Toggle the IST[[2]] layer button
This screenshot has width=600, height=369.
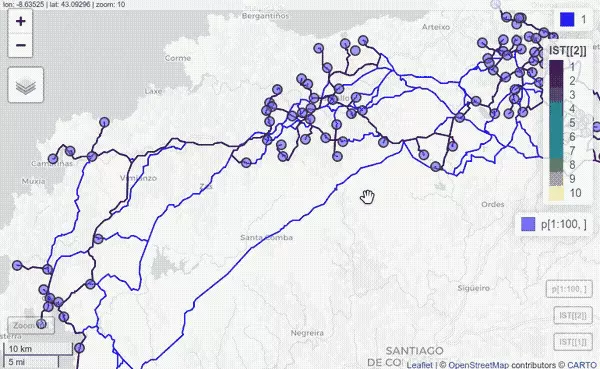[x=572, y=316]
